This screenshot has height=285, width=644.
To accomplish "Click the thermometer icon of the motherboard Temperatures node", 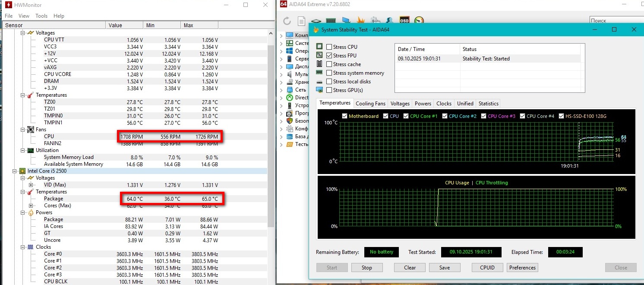I will tap(31, 95).
